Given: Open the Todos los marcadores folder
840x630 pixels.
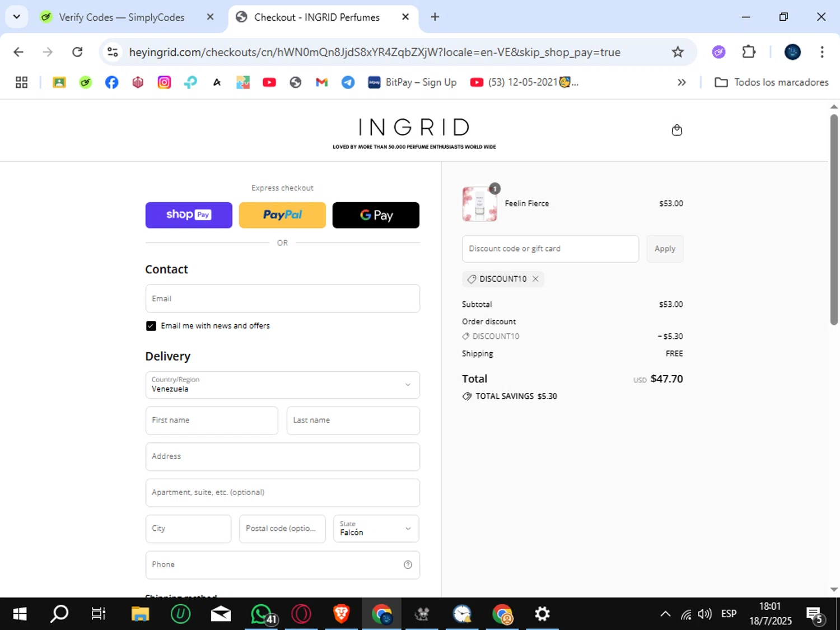Looking at the screenshot, I should (x=771, y=82).
